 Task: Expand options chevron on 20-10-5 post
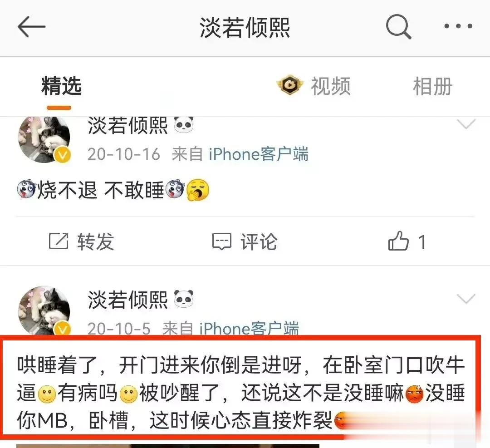(x=466, y=299)
